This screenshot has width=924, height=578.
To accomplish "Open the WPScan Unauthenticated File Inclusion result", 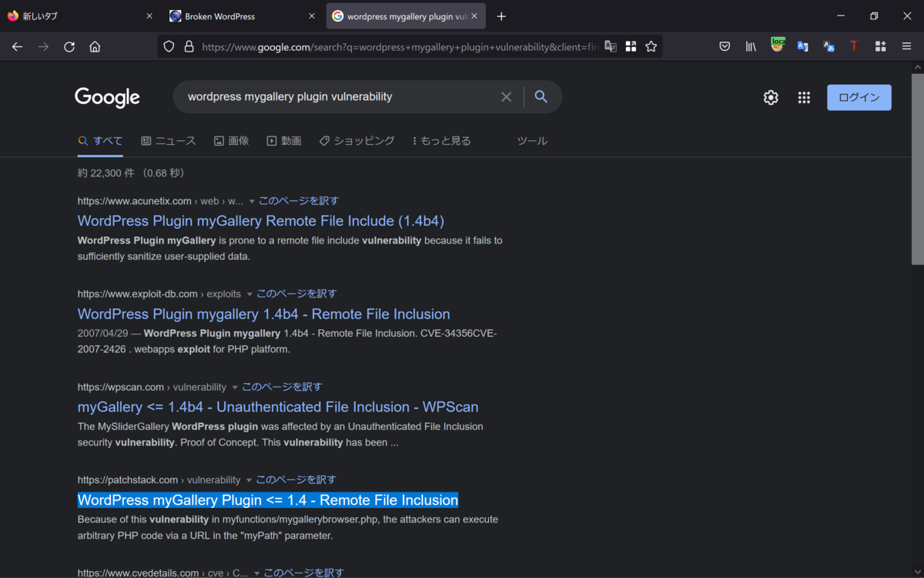I will pyautogui.click(x=278, y=407).
